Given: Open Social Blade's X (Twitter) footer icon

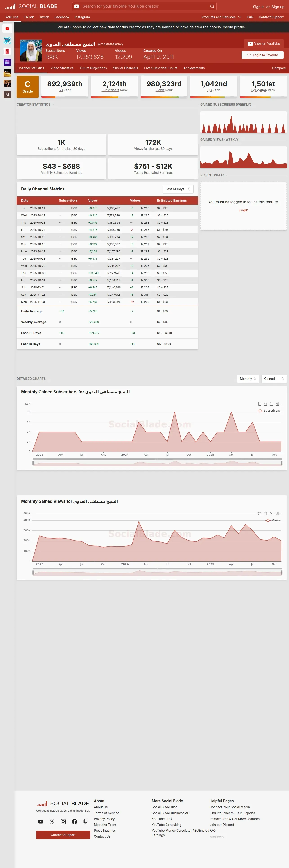Looking at the screenshot, I should (52, 822).
